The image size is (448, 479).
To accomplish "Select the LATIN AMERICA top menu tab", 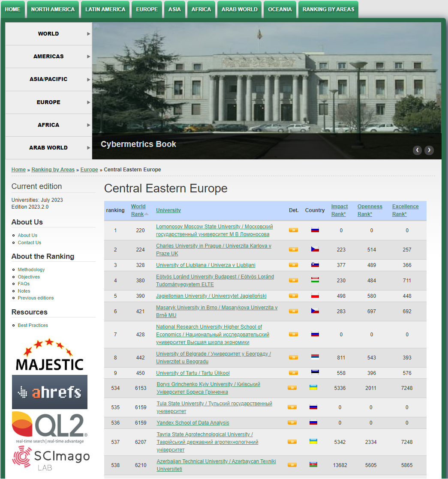I will click(x=105, y=9).
